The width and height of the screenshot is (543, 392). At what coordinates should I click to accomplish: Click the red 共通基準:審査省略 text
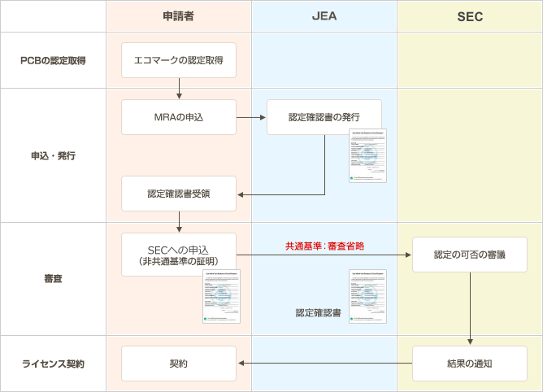325,246
